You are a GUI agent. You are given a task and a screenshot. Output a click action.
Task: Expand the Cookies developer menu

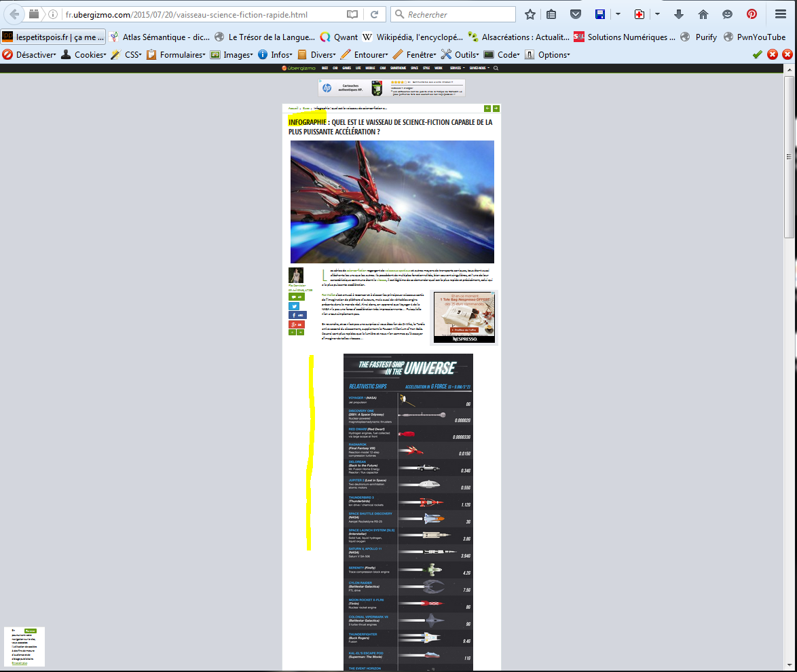pyautogui.click(x=84, y=55)
